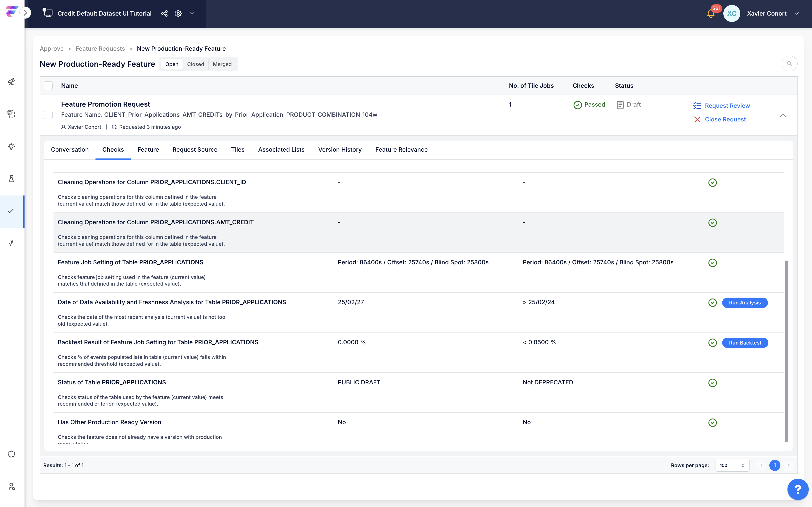Click the checks list vertical scrollbar

pyautogui.click(x=786, y=351)
